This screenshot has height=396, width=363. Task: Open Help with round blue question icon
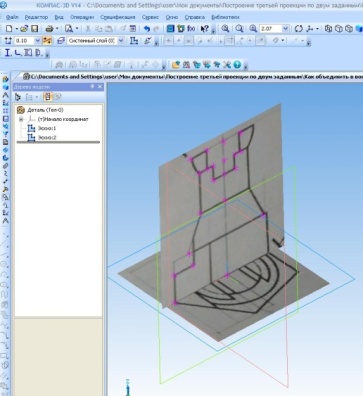(237, 65)
